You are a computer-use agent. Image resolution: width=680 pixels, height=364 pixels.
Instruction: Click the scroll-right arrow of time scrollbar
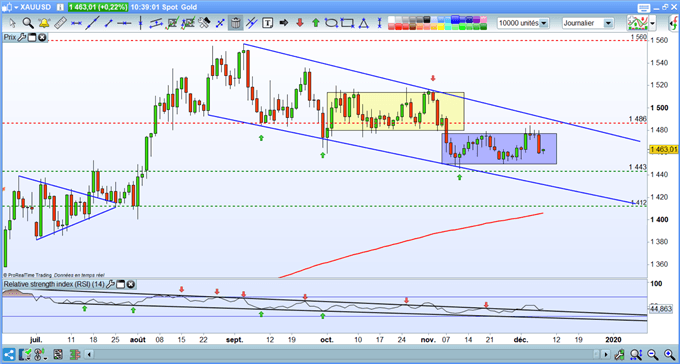(x=605, y=354)
